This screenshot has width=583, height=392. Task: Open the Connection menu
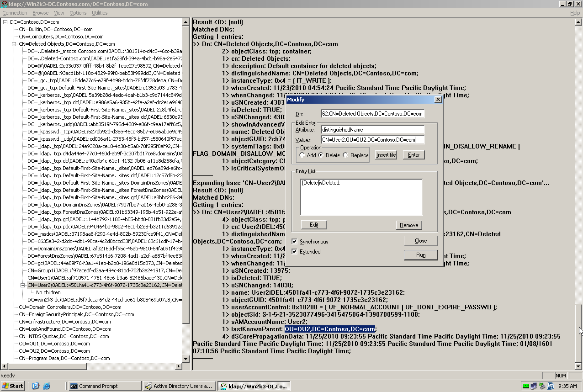(15, 13)
